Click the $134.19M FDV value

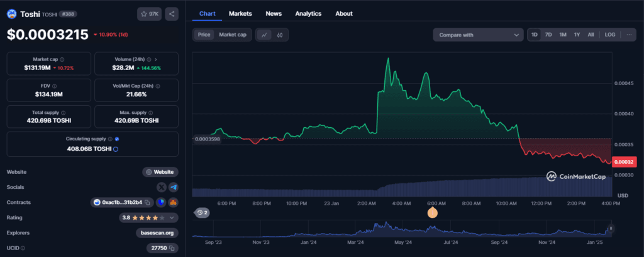pos(49,94)
